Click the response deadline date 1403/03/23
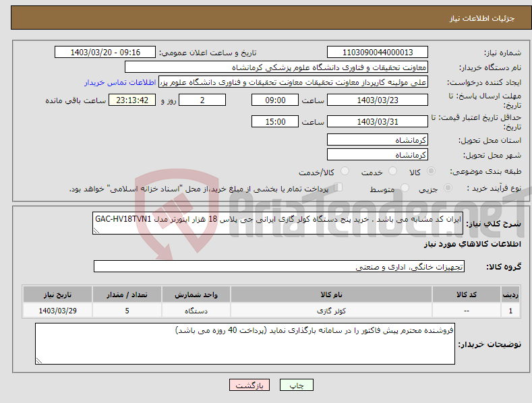532x403 pixels. tap(378, 100)
